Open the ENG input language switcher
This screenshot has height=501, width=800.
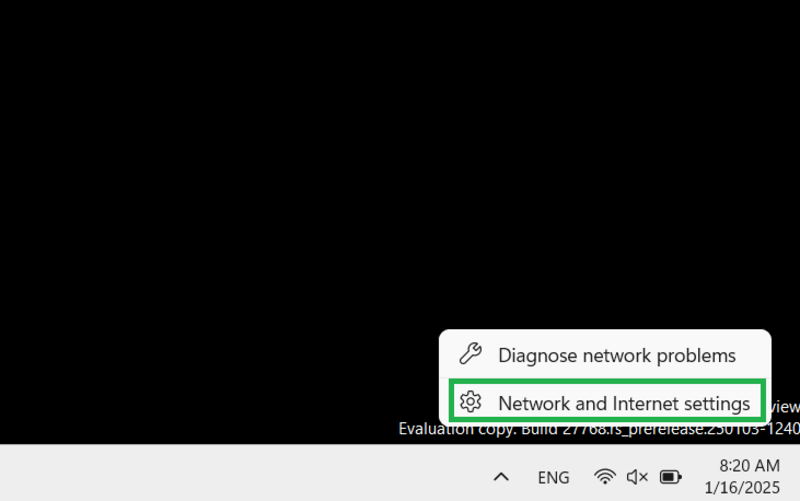click(554, 478)
